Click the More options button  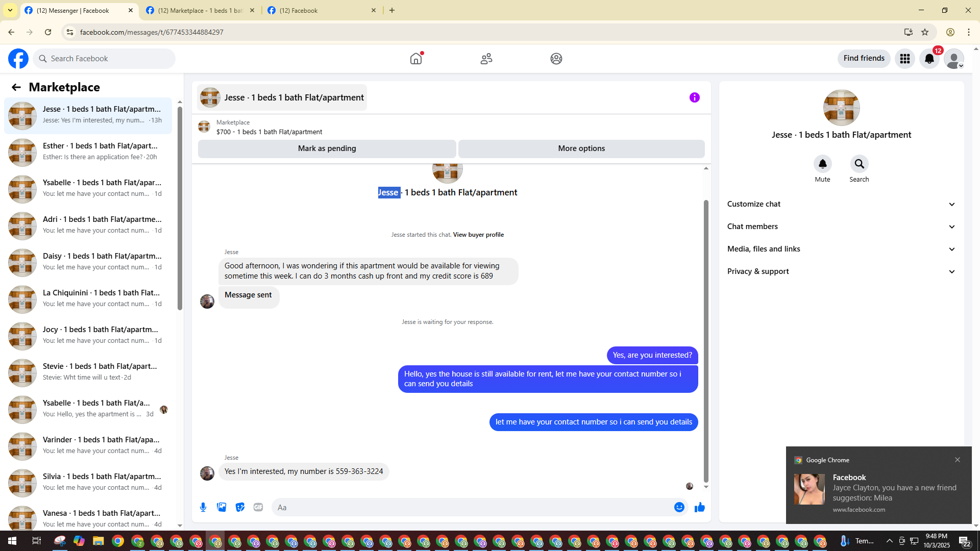581,148
